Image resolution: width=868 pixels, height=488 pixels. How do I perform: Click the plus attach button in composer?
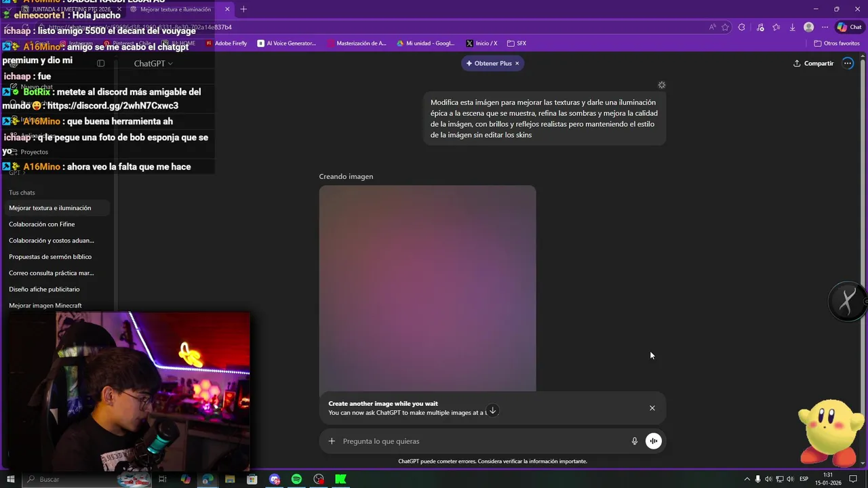332,441
